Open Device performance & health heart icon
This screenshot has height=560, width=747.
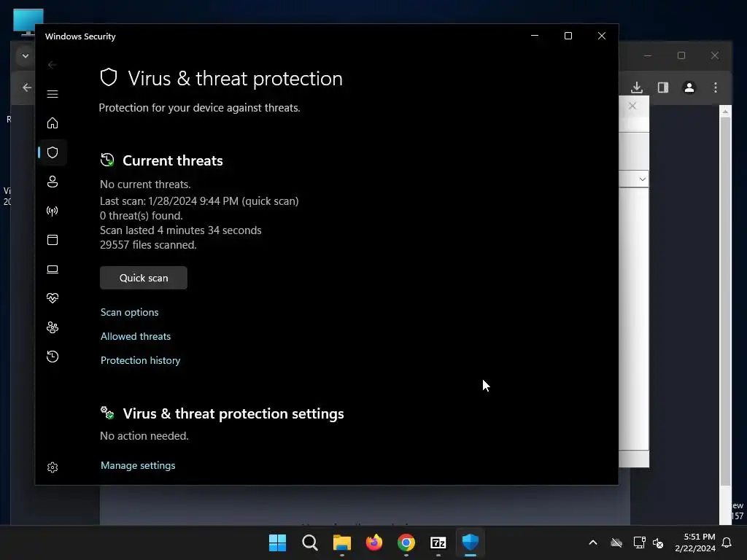(x=53, y=298)
